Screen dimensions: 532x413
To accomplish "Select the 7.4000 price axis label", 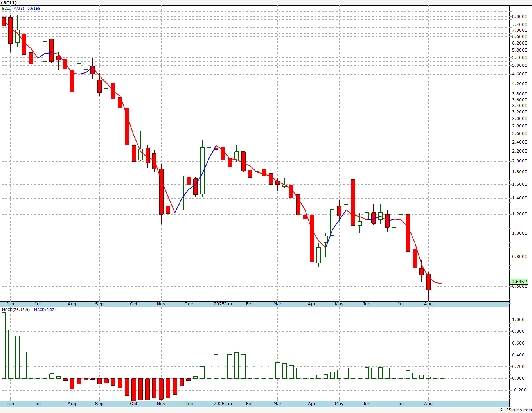I will point(519,25).
